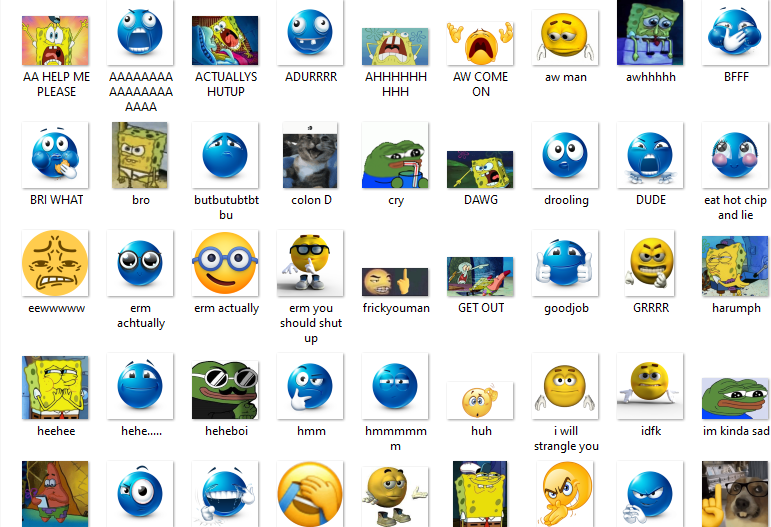Click the 'erm you should shut up' filename

pyautogui.click(x=311, y=323)
